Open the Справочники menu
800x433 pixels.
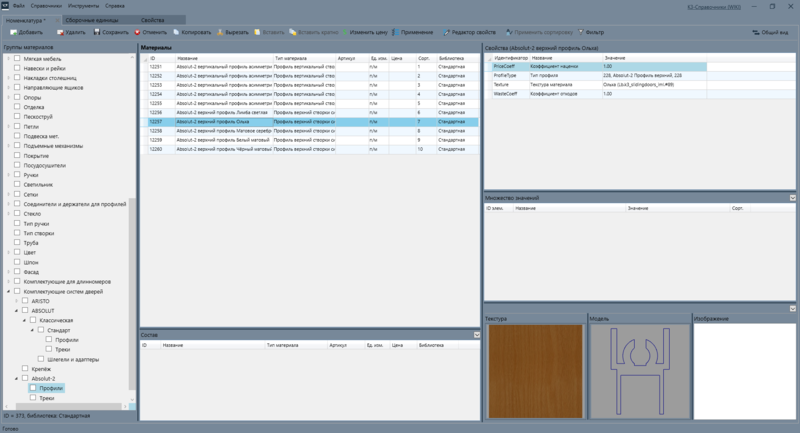[46, 6]
